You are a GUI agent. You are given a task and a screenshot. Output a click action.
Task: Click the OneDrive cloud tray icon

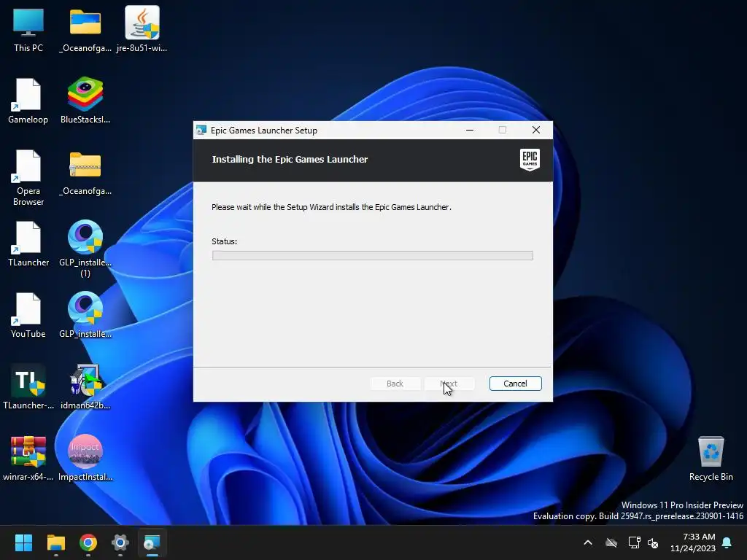611,542
